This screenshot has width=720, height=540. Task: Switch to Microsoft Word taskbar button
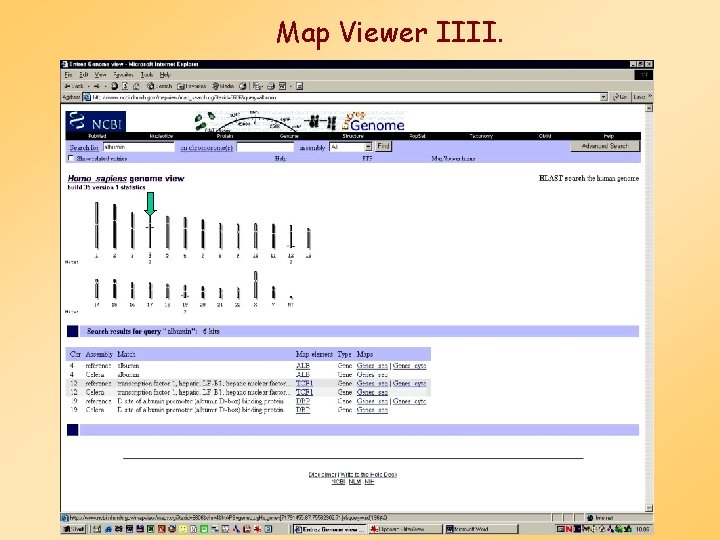click(x=481, y=529)
